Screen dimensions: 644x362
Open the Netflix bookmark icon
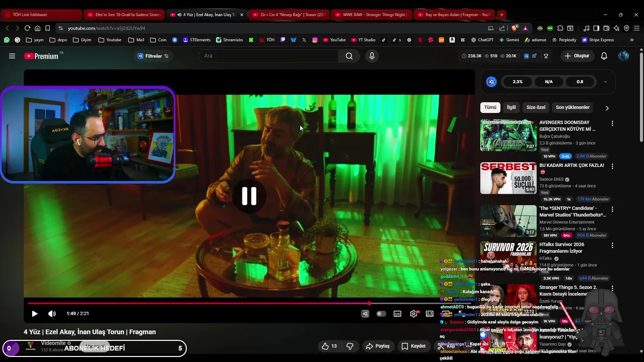pos(420,40)
